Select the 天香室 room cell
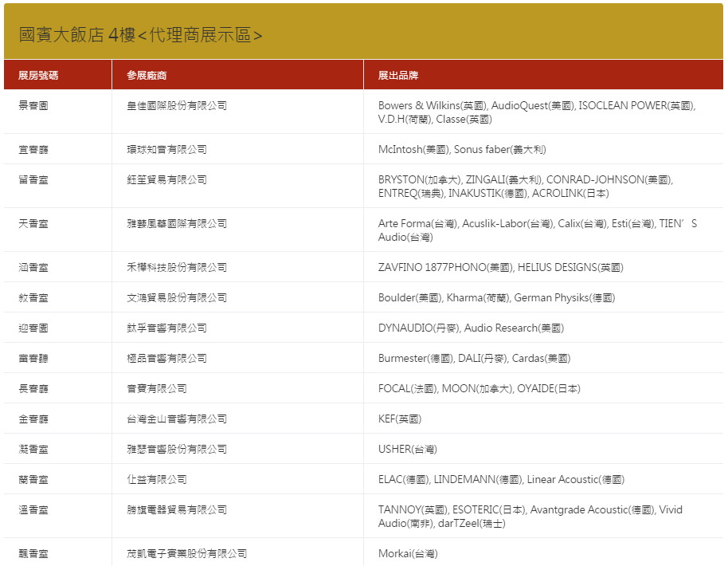Image resolution: width=728 pixels, height=566 pixels. click(x=57, y=230)
